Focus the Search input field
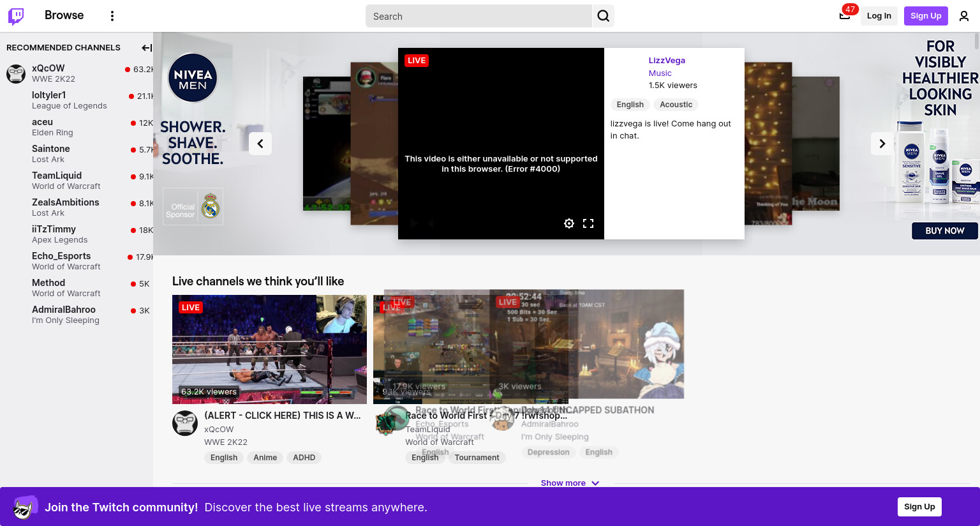 tap(479, 16)
